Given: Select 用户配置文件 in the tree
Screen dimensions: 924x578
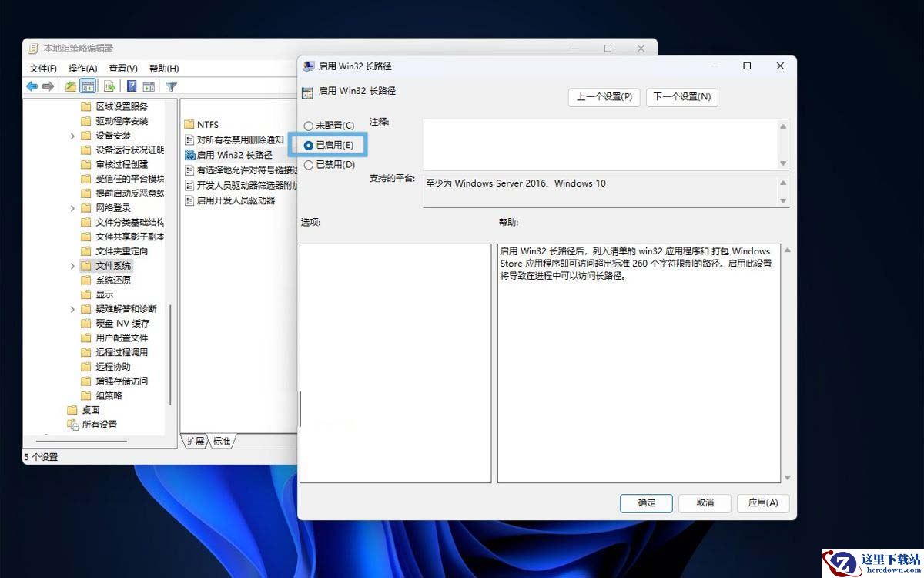Looking at the screenshot, I should [122, 338].
